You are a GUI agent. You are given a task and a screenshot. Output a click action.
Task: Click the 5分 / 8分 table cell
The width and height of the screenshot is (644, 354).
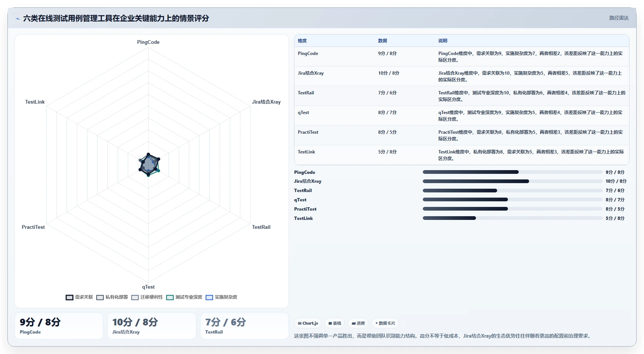pyautogui.click(x=387, y=152)
